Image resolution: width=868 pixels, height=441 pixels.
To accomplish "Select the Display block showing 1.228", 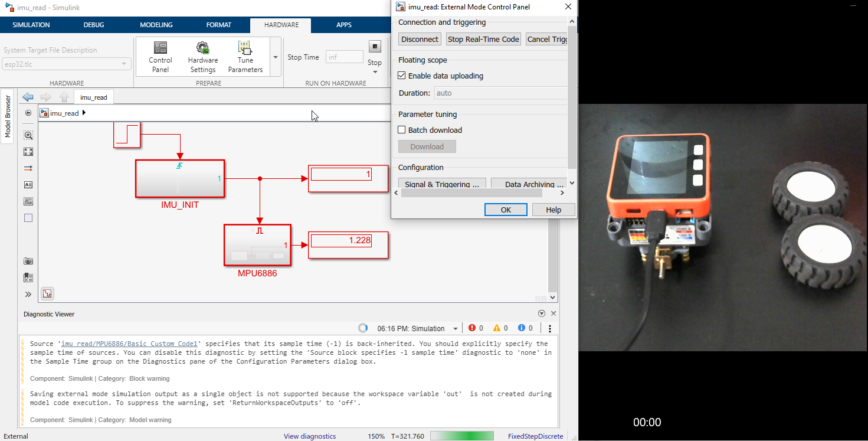I will pyautogui.click(x=348, y=245).
